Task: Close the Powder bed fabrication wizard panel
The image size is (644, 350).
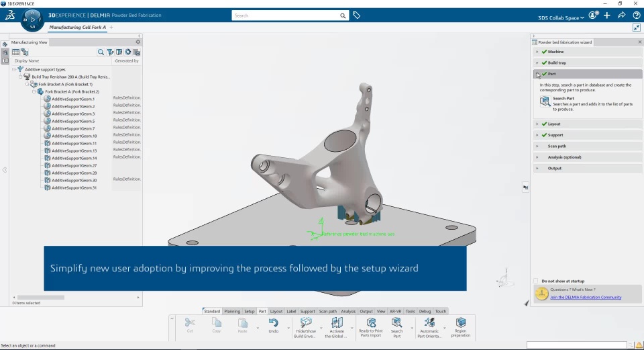Action: click(x=639, y=42)
